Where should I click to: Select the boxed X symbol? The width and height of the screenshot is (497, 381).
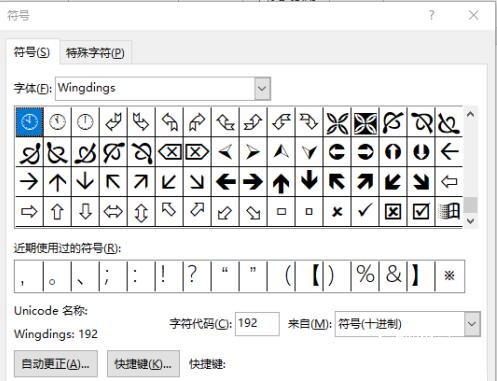393,211
